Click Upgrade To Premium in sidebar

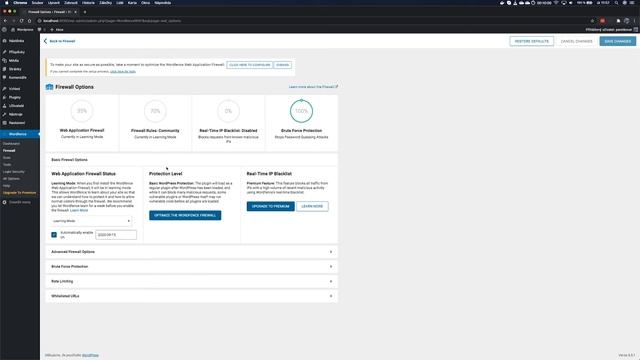tap(19, 193)
